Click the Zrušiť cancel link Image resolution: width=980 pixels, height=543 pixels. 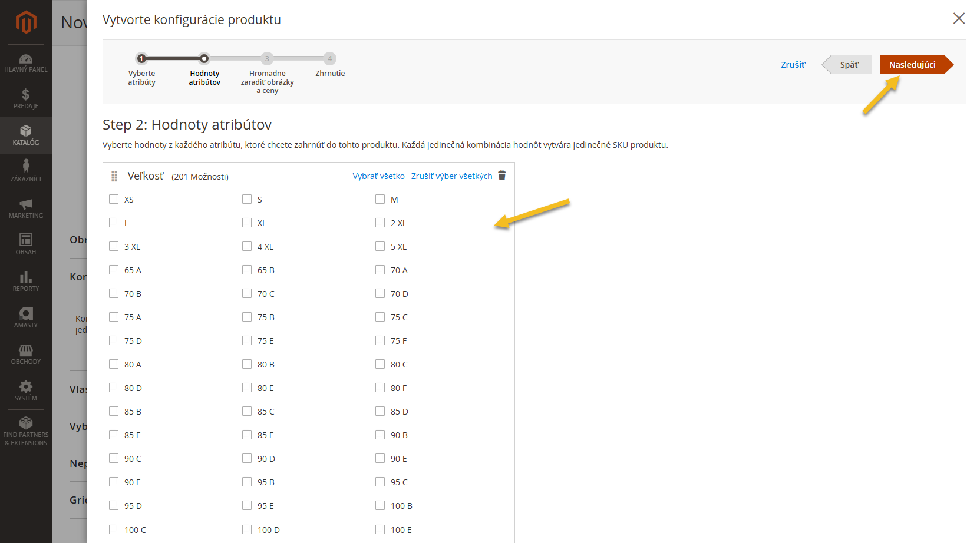[793, 65]
